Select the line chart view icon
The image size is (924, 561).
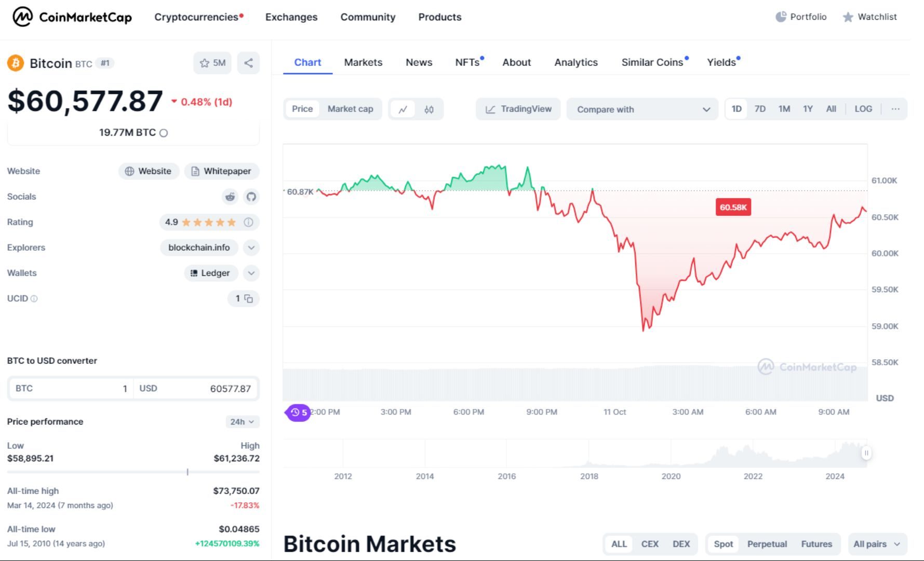pos(403,110)
